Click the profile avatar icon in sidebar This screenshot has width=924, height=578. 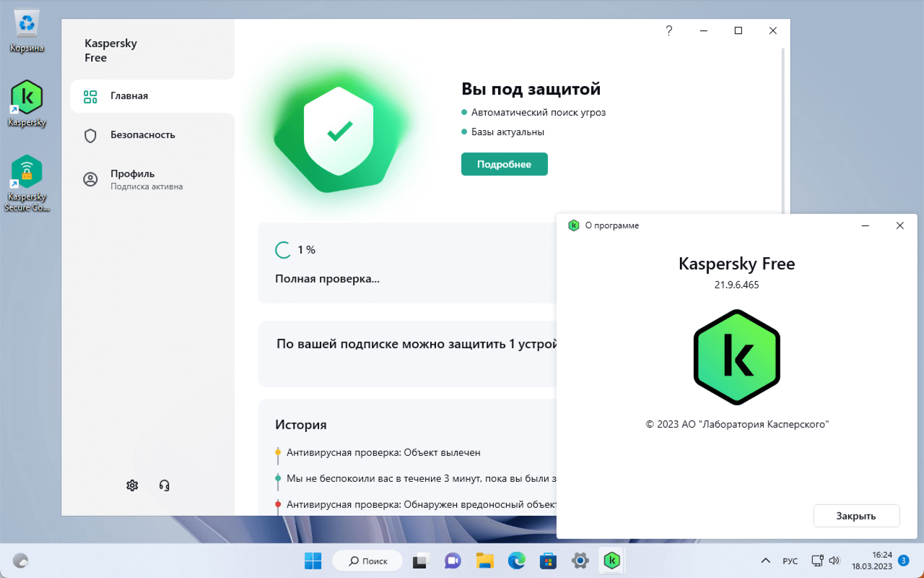(90, 179)
